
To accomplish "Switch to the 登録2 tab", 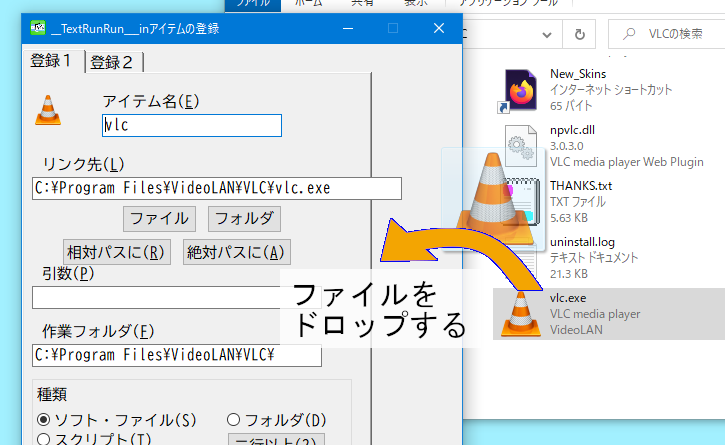I will tap(114, 62).
